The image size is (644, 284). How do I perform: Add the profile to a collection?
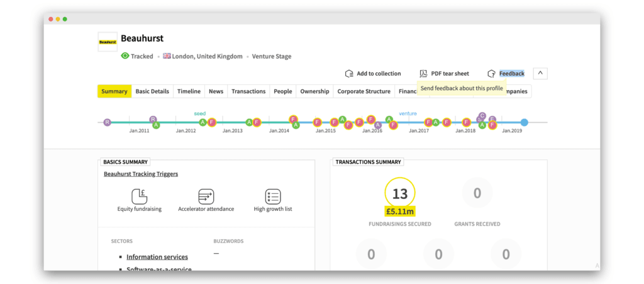pos(372,74)
